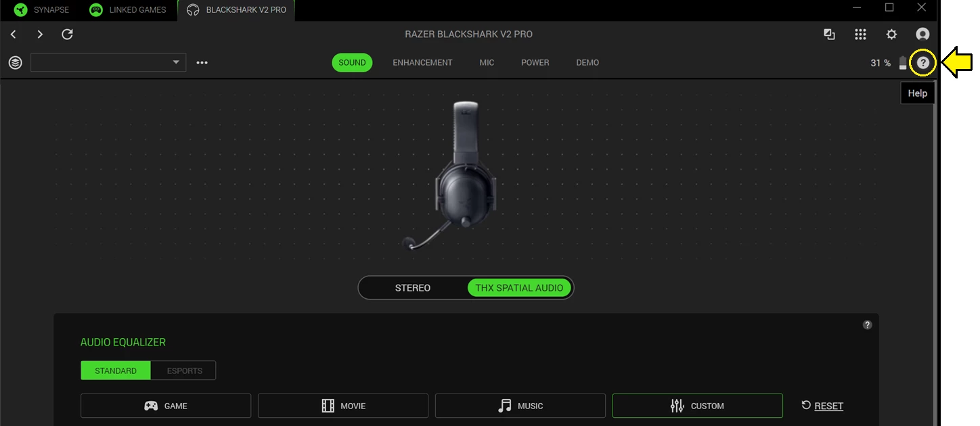The image size is (980, 426).
Task: Click the user account avatar icon
Action: 922,34
